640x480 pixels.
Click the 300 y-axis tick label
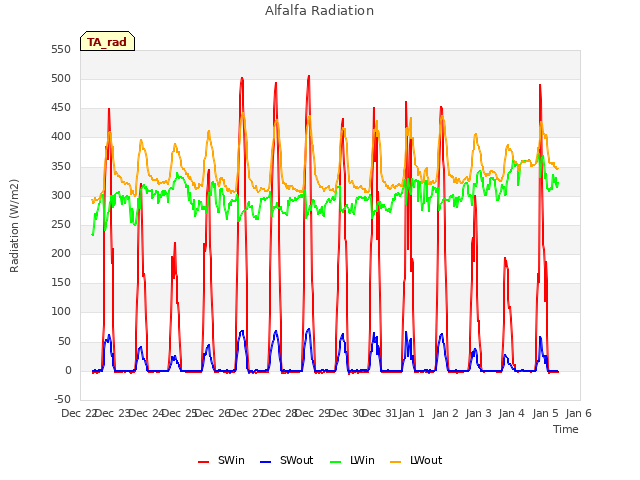pyautogui.click(x=61, y=196)
